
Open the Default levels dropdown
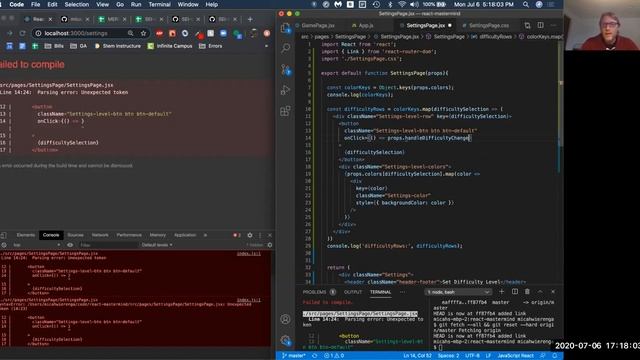[157, 245]
